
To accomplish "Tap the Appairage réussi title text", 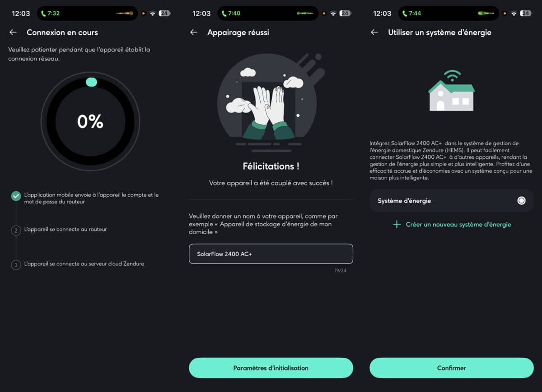I will coord(238,32).
